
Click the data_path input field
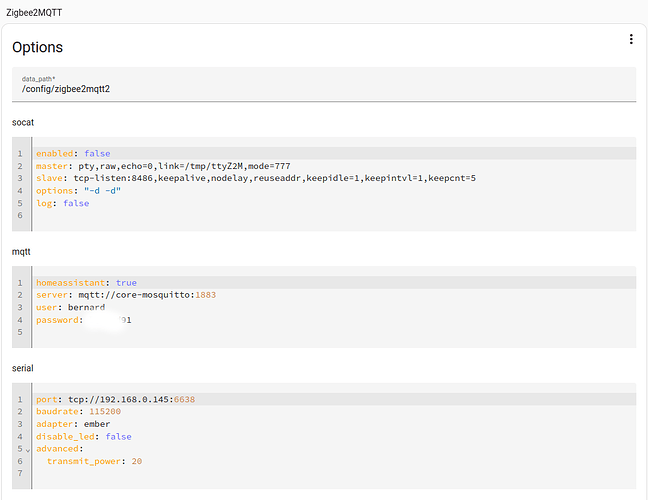click(x=325, y=88)
